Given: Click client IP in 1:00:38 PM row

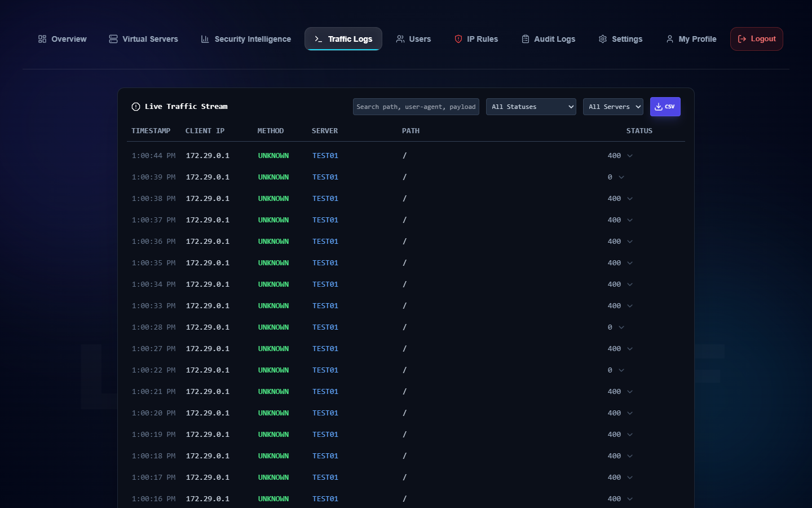Looking at the screenshot, I should pyautogui.click(x=208, y=199).
